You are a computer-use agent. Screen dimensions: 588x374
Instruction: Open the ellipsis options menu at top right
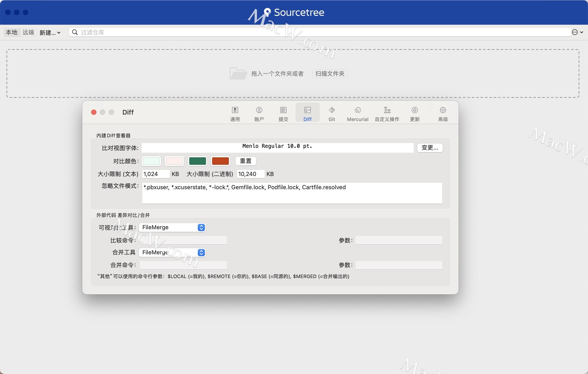click(x=577, y=32)
